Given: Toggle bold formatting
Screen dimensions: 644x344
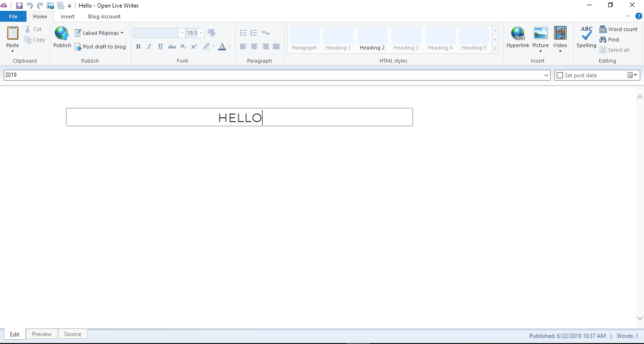Looking at the screenshot, I should coord(138,47).
